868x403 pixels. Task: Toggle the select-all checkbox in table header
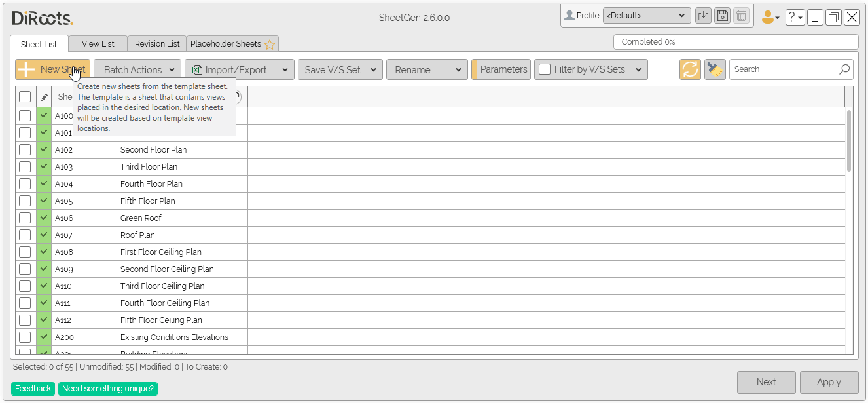pyautogui.click(x=25, y=96)
